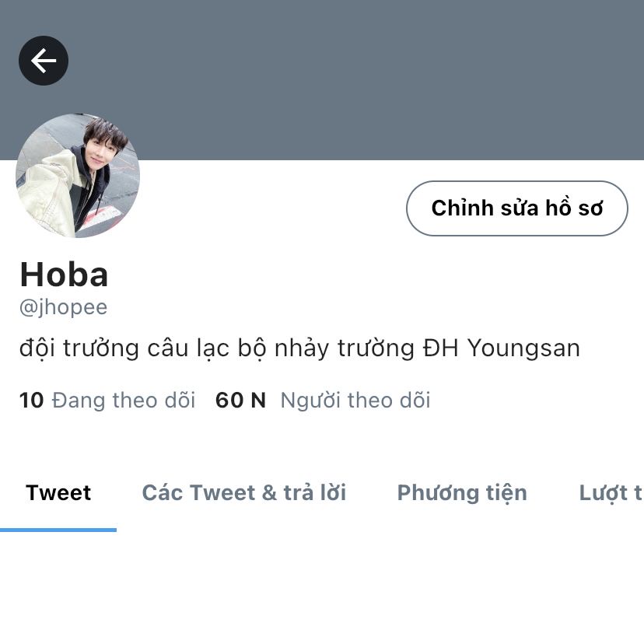644x644 pixels.
Task: Click the display name Hoba
Action: pyautogui.click(x=64, y=275)
